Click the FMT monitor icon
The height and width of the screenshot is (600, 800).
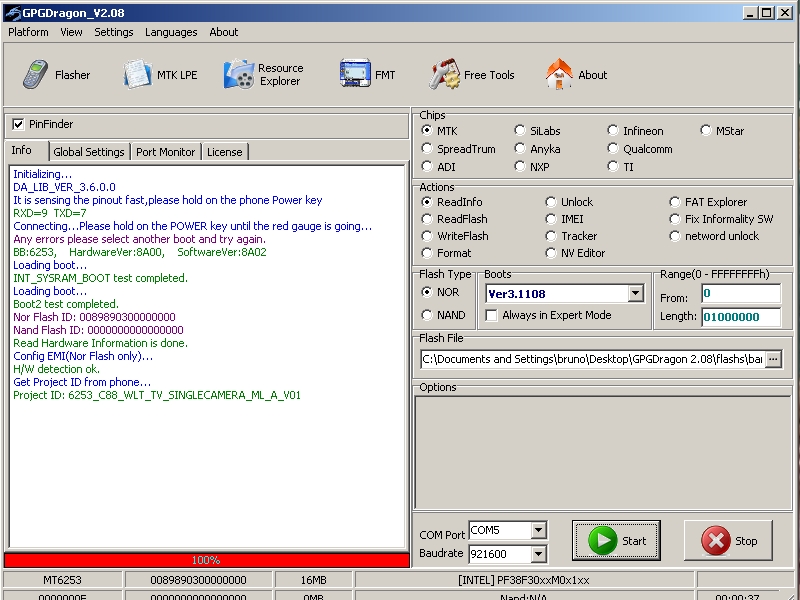[x=355, y=73]
